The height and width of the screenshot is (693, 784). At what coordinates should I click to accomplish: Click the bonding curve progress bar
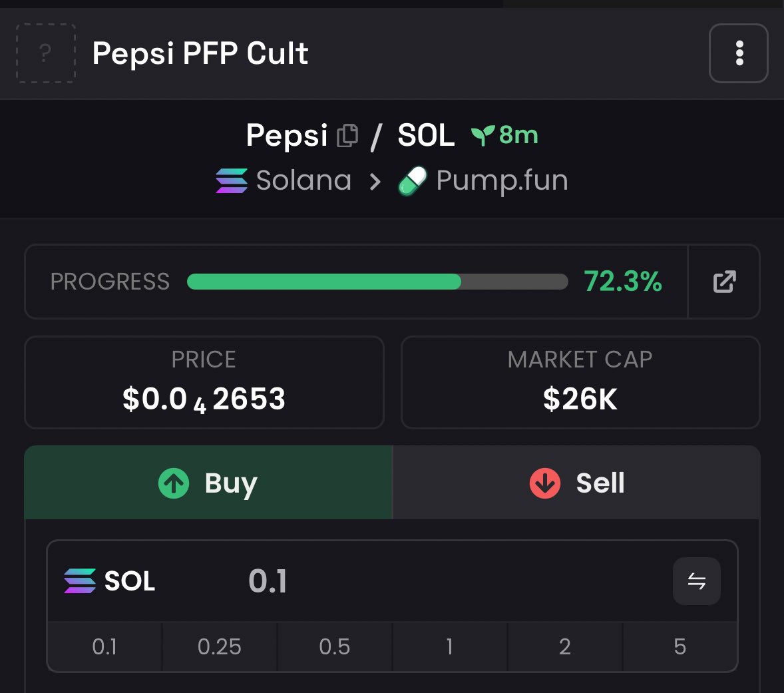coord(377,282)
